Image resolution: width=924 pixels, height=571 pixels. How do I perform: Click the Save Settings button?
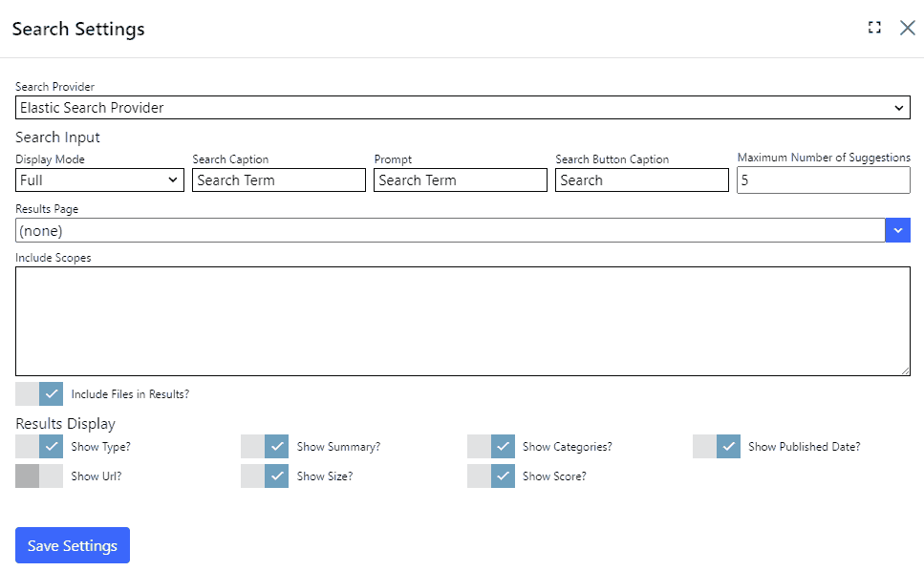pos(73,545)
